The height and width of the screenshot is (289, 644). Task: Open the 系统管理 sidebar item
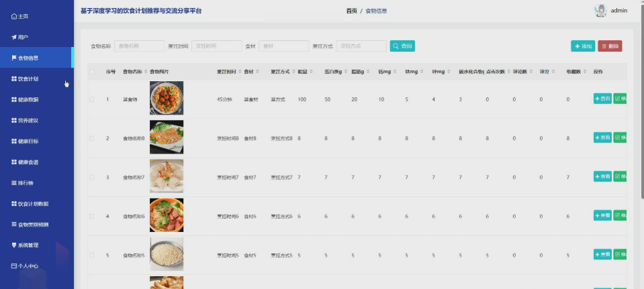(37, 245)
